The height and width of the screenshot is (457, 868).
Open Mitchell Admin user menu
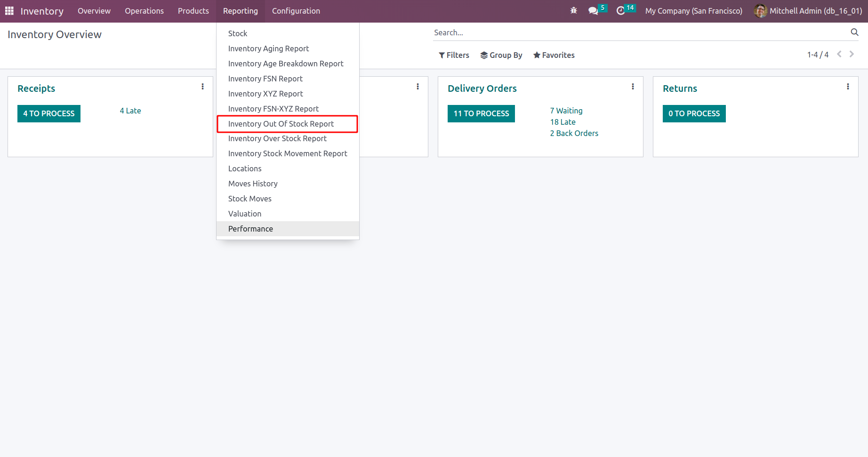coord(808,11)
